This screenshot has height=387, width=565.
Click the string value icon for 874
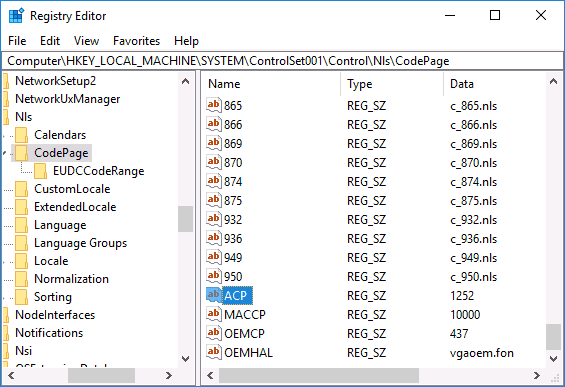(x=213, y=181)
